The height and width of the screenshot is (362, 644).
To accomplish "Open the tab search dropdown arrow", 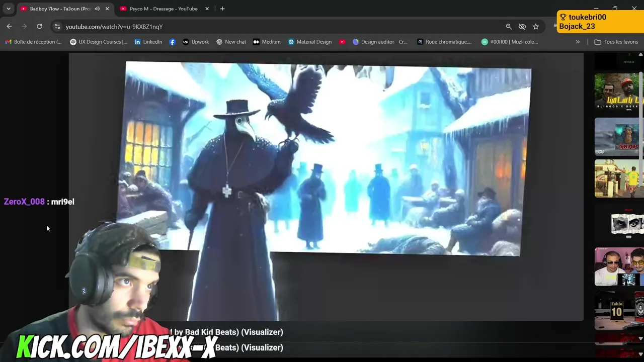I will (9, 9).
